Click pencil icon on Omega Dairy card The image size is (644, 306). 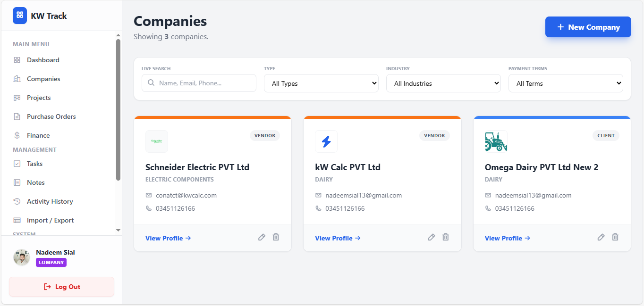click(x=601, y=237)
